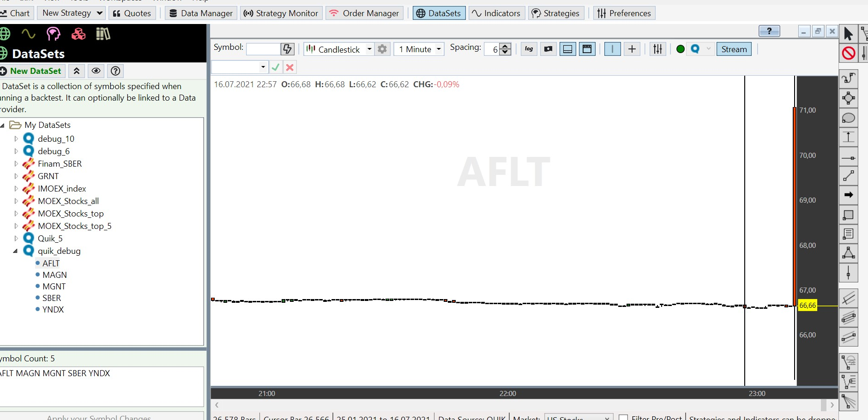868x420 pixels.
Task: Expand the MOEX_Stocks_all dataset node
Action: 16,201
